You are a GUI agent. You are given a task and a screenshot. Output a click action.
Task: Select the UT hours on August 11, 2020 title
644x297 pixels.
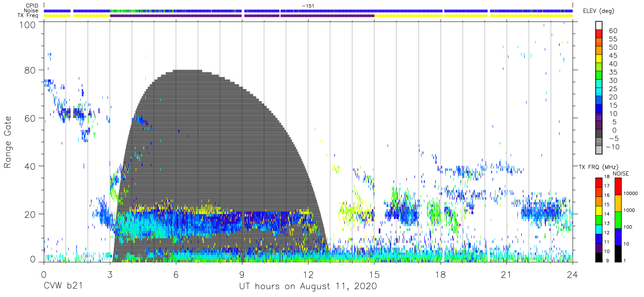[x=308, y=287]
